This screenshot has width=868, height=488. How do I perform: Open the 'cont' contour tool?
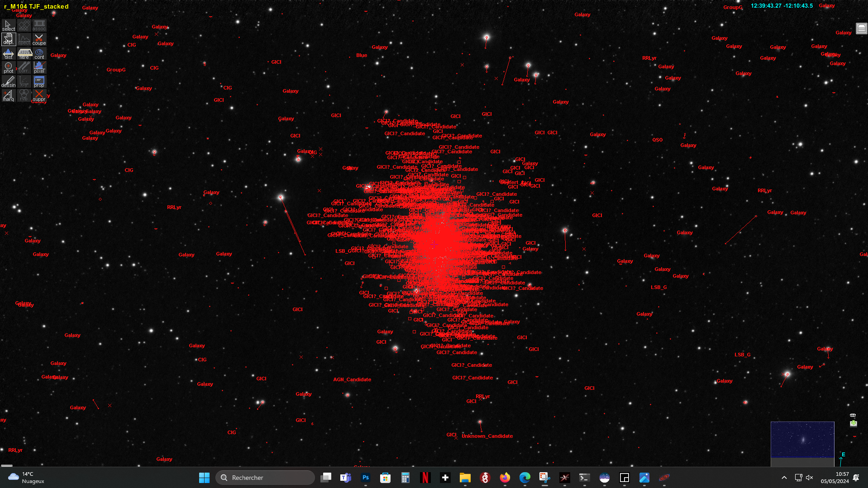pos(39,54)
